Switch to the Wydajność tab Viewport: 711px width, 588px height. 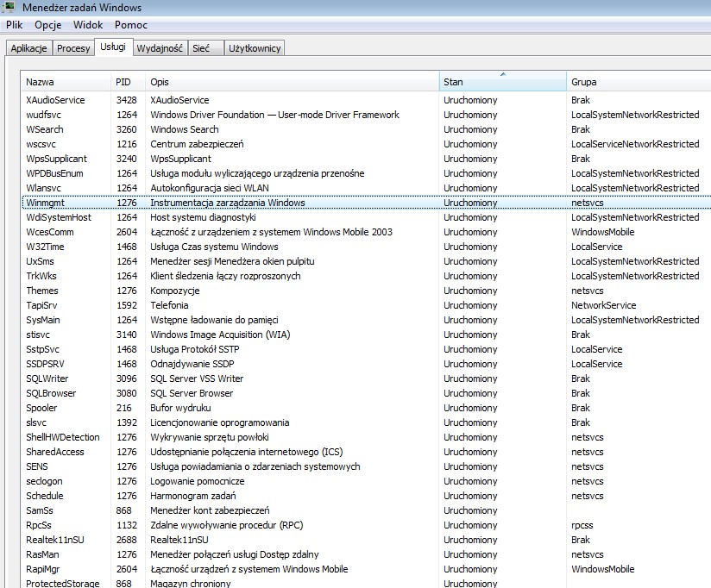pyautogui.click(x=160, y=48)
